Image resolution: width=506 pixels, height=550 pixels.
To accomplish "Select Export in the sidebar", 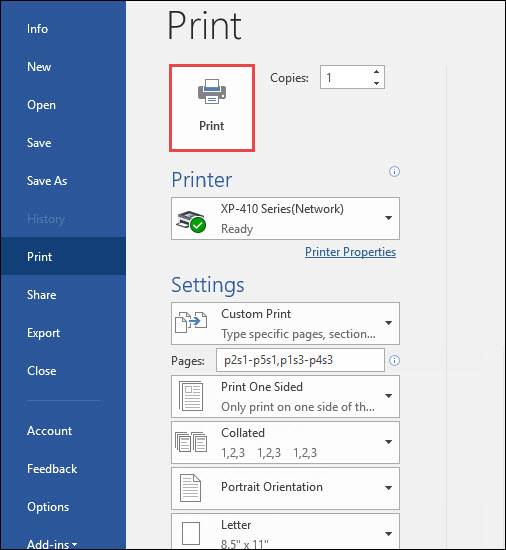I will coord(43,333).
